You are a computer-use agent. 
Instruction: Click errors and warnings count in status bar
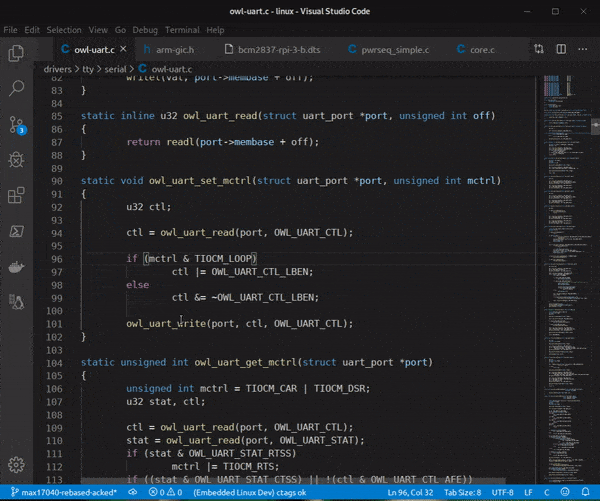point(165,492)
